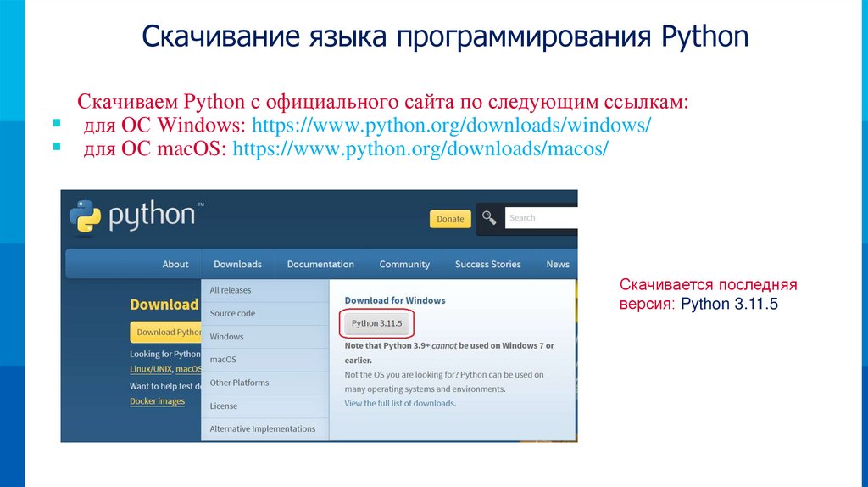
Task: Open the python.org downloads/macos URL
Action: 420,148
